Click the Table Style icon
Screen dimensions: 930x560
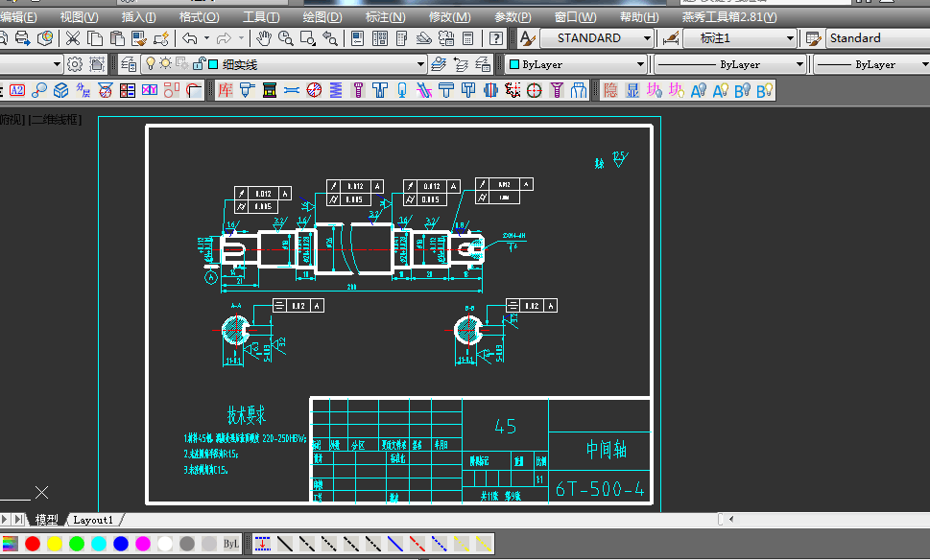pyautogui.click(x=813, y=38)
